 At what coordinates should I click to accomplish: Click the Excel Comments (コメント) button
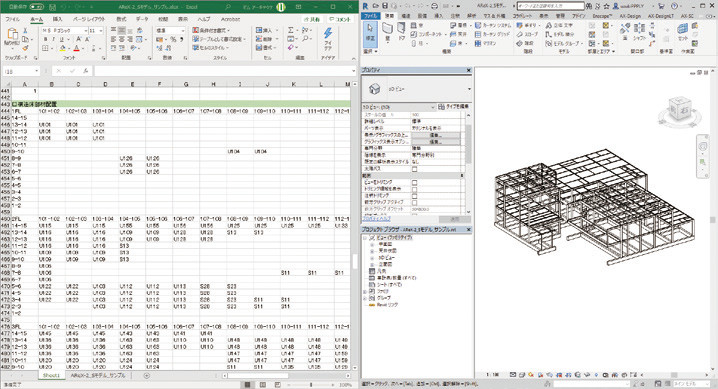(x=339, y=20)
